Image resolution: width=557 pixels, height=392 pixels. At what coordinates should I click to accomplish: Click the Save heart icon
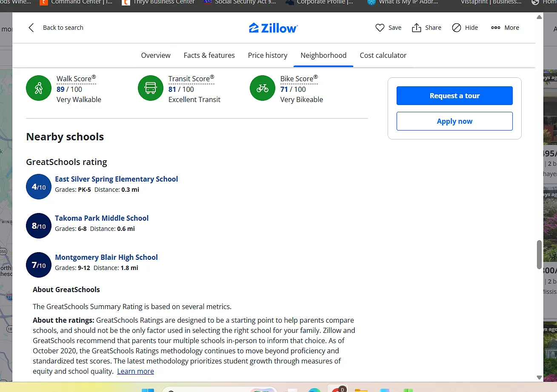[x=380, y=28]
